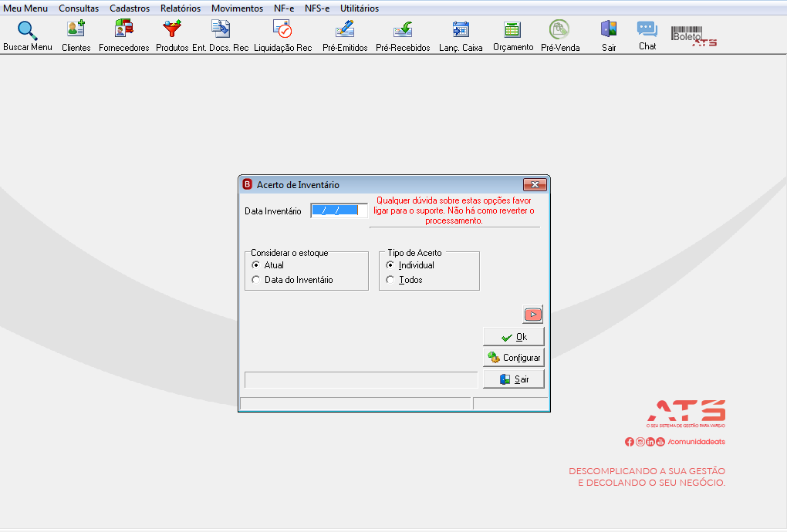Open the Clientes toolbar icon
787x532 pixels.
[76, 29]
